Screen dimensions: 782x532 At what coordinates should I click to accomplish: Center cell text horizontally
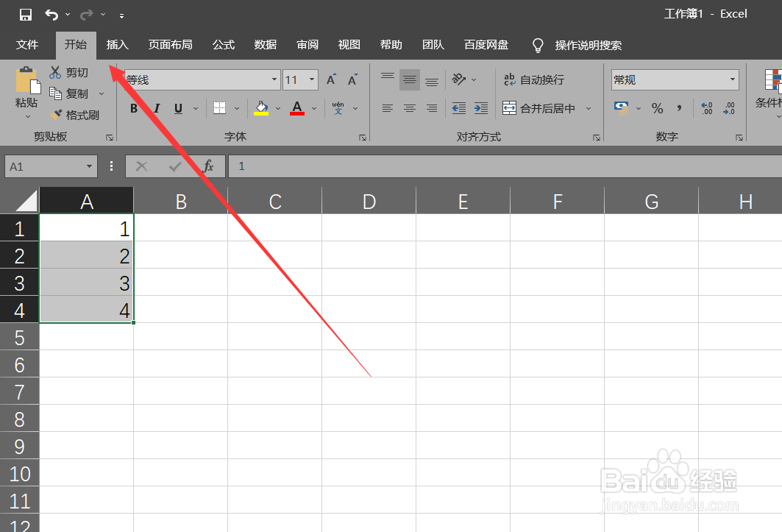pyautogui.click(x=410, y=108)
